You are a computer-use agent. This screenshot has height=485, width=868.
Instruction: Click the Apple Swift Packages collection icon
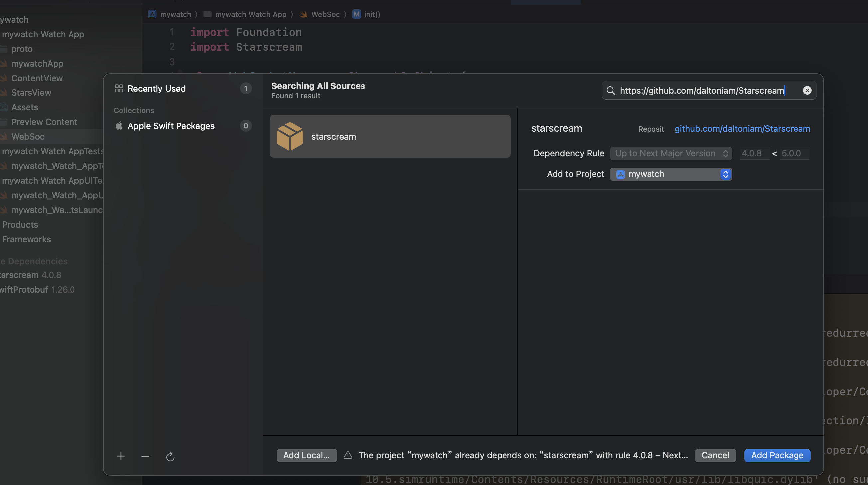[119, 125]
